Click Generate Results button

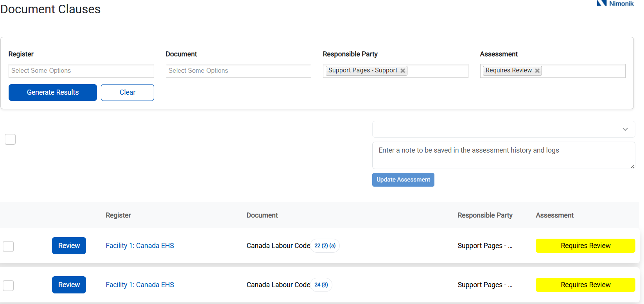[53, 92]
